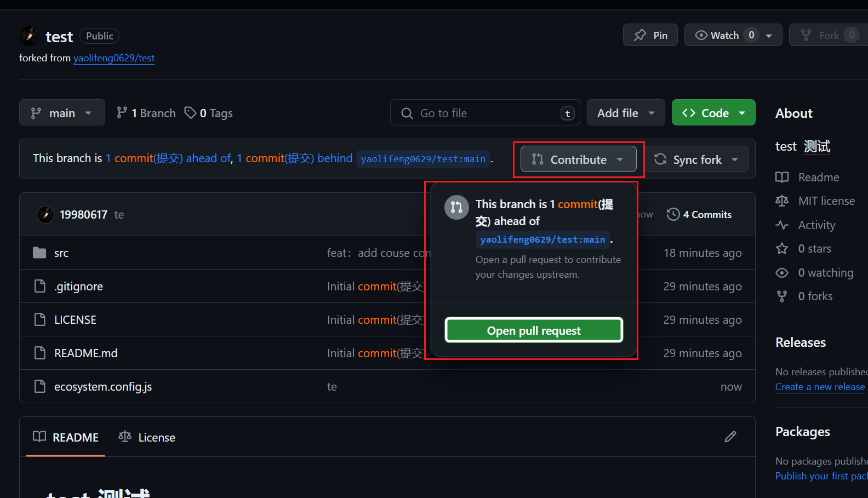The height and width of the screenshot is (498, 868).
Task: Open the MIT license link in About
Action: coord(815,201)
